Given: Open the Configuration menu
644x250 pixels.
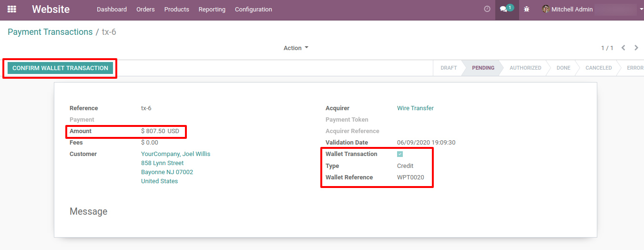Looking at the screenshot, I should tap(253, 9).
